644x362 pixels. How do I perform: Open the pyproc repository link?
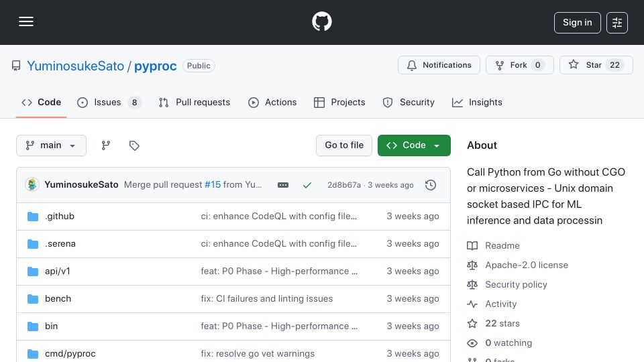pos(155,66)
